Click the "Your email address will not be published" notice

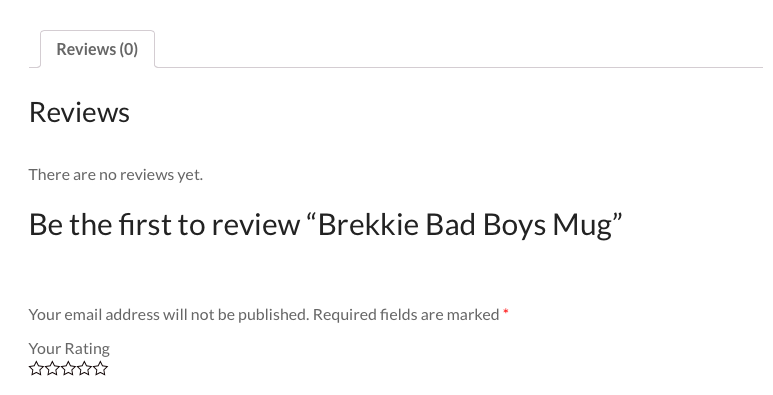[x=169, y=315]
